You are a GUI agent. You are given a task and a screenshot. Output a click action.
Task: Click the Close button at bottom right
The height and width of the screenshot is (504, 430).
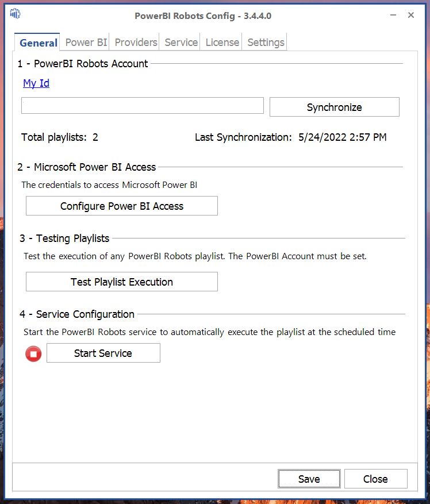(375, 479)
